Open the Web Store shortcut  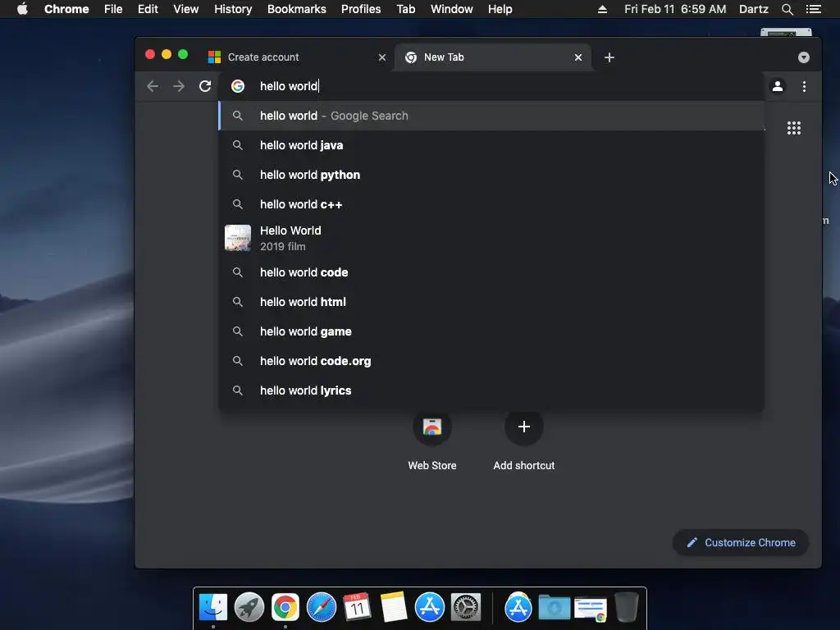click(x=431, y=441)
